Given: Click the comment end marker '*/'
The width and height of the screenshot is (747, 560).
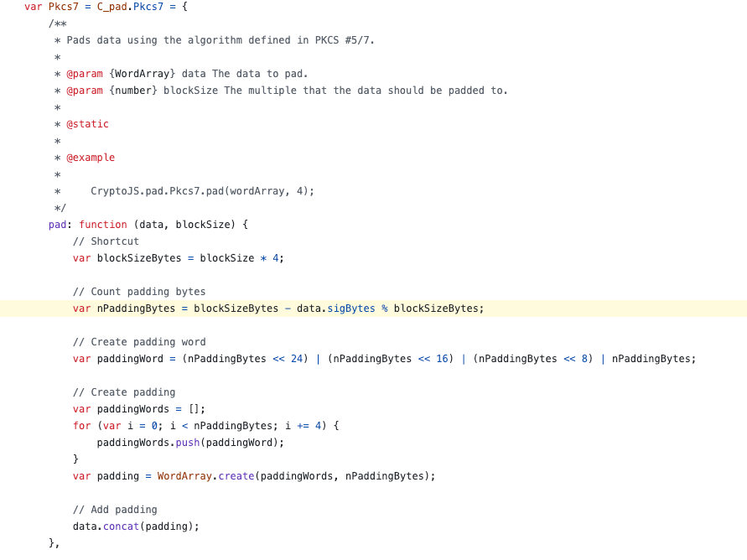Looking at the screenshot, I should tap(60, 208).
